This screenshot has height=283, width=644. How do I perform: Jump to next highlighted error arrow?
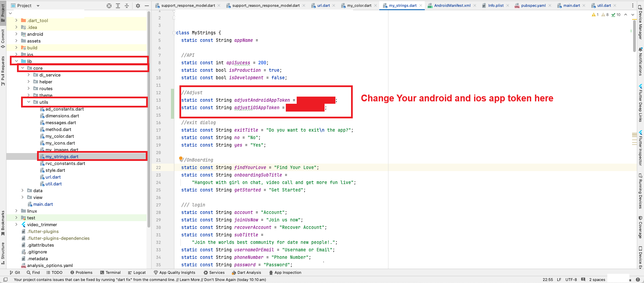point(633,15)
